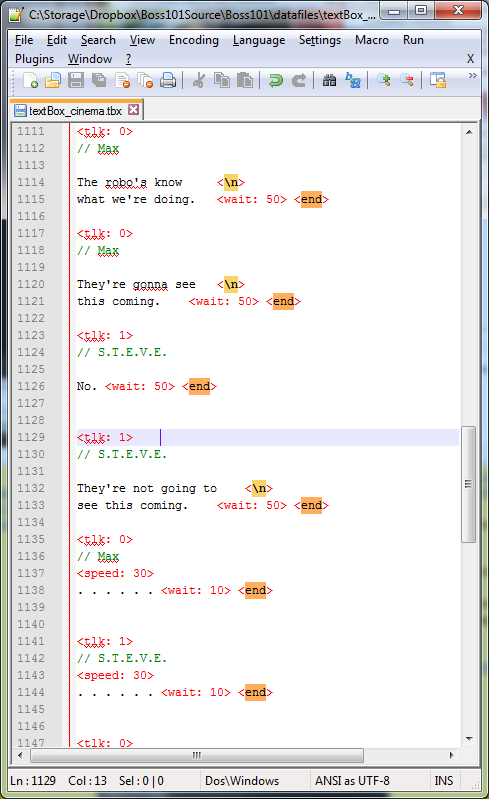This screenshot has width=489, height=799.
Task: Expand hidden toolbar items with the chevron
Action: coord(473,75)
